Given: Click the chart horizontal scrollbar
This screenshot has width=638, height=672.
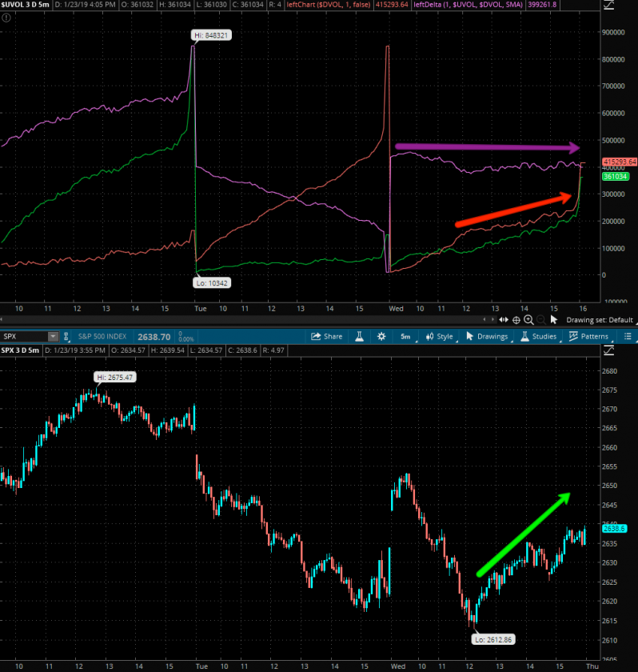Looking at the screenshot, I should click(240, 319).
